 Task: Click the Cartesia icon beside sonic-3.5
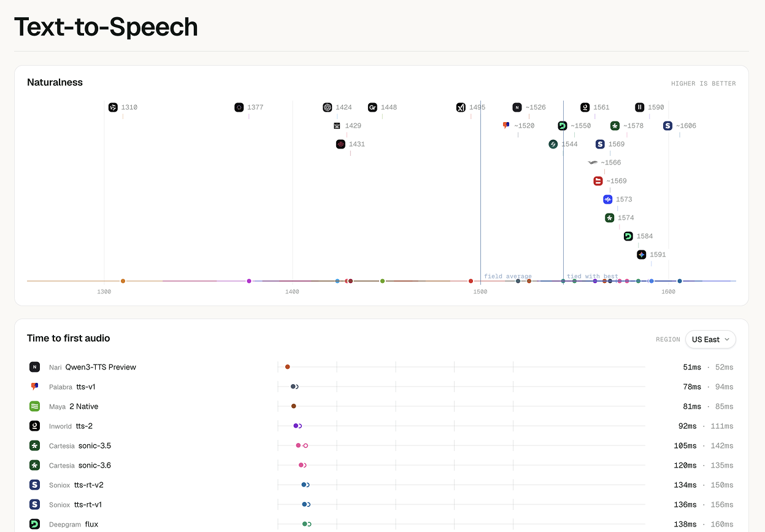tap(34, 445)
